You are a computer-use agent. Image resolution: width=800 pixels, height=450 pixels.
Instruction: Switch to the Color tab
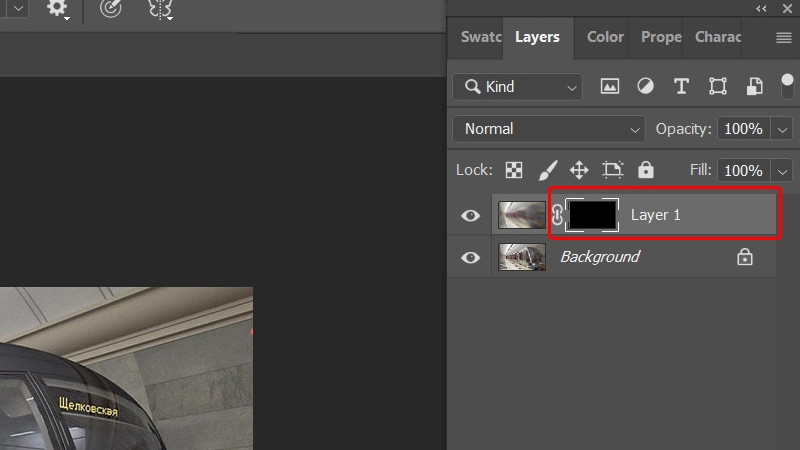point(605,37)
